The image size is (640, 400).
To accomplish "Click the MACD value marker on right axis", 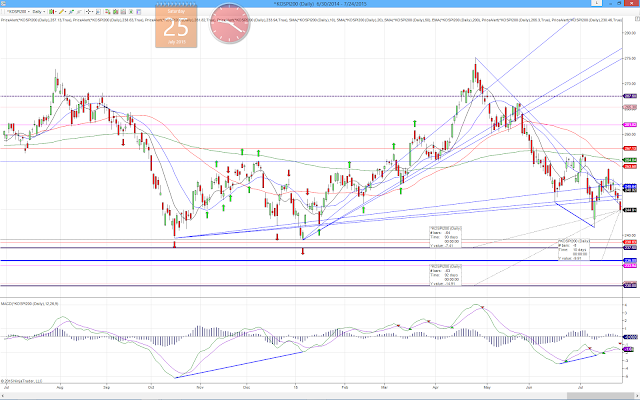I will 630,349.
